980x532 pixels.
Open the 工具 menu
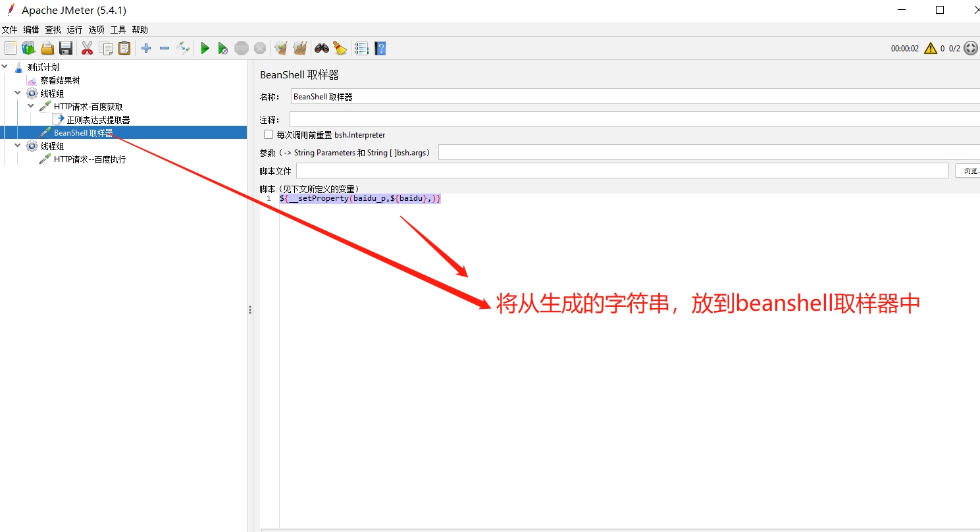[x=118, y=30]
